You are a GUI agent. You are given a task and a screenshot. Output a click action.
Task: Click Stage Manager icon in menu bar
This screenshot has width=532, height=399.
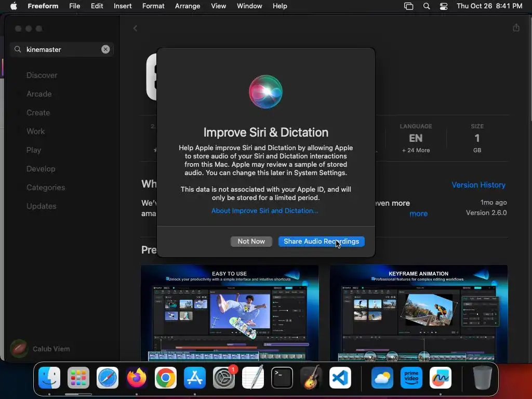pos(408,6)
